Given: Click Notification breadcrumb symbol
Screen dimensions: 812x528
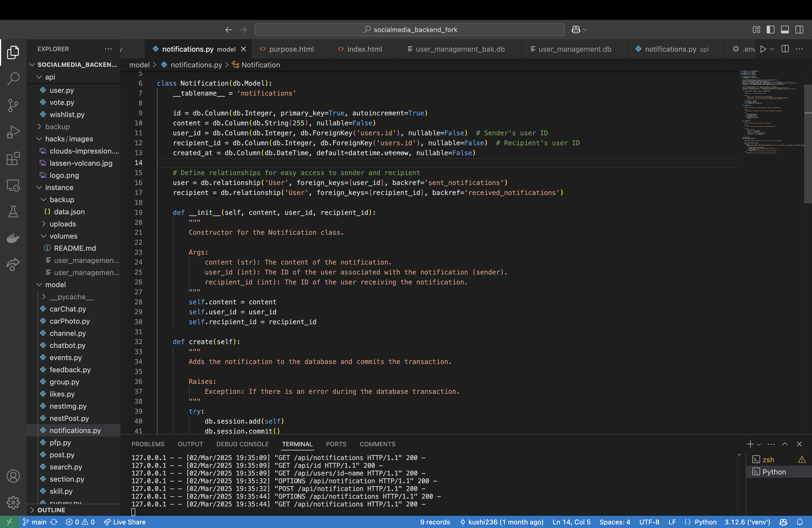Looking at the screenshot, I should click(x=256, y=65).
